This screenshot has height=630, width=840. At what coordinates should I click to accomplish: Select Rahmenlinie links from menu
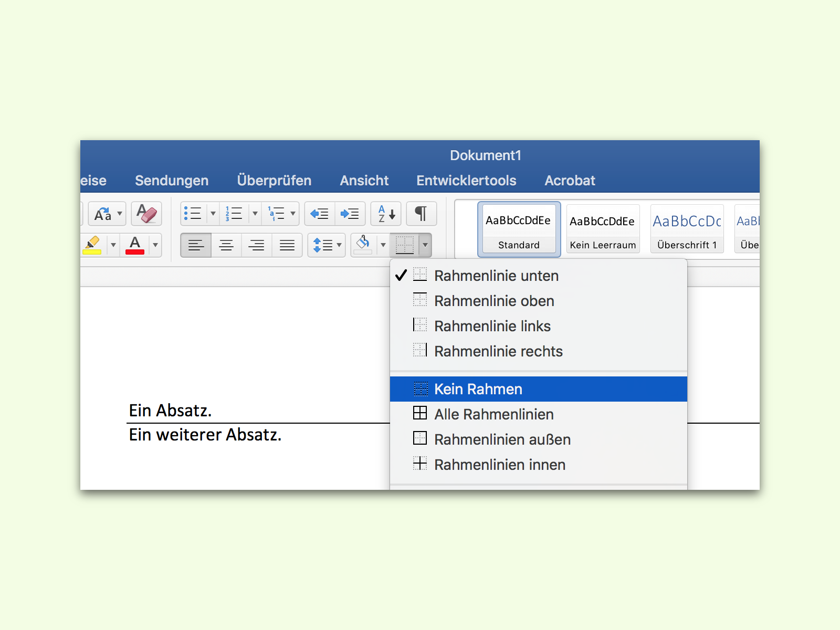coord(539,326)
